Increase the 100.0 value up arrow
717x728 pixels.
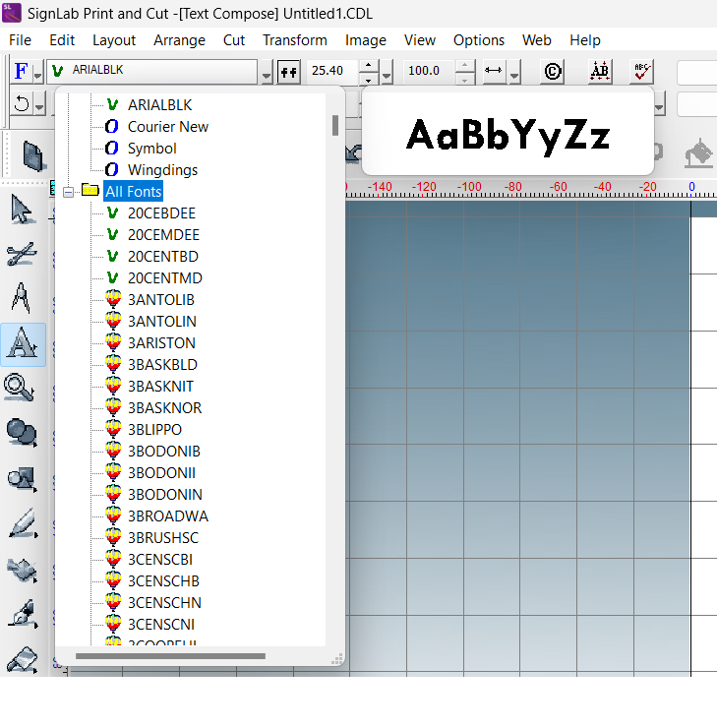click(x=464, y=65)
